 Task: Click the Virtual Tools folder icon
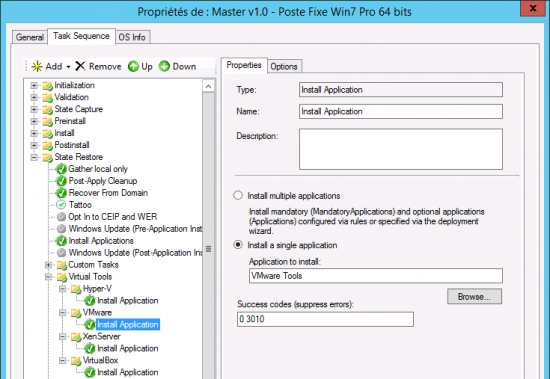62,277
